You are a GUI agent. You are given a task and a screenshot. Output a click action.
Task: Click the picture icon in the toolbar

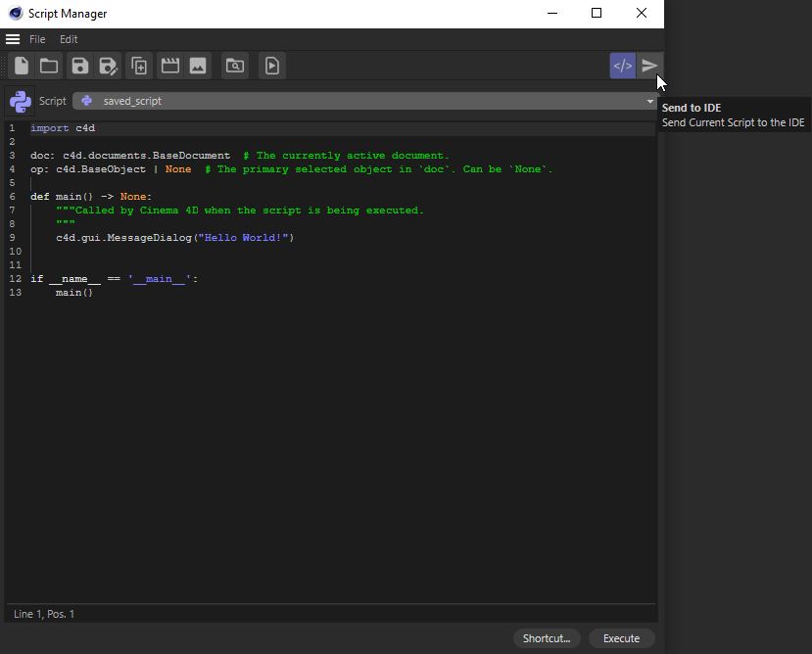click(198, 66)
